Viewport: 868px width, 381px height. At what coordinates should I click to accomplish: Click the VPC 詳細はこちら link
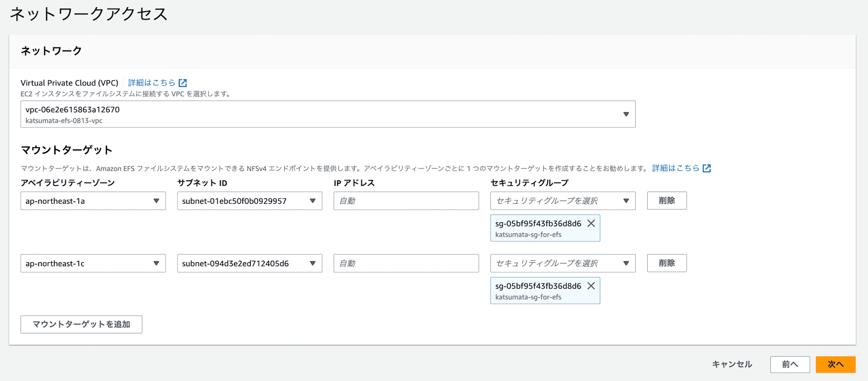point(152,82)
